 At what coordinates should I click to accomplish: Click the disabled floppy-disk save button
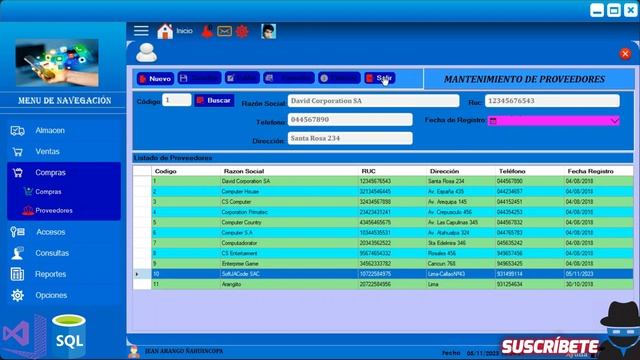200,78
